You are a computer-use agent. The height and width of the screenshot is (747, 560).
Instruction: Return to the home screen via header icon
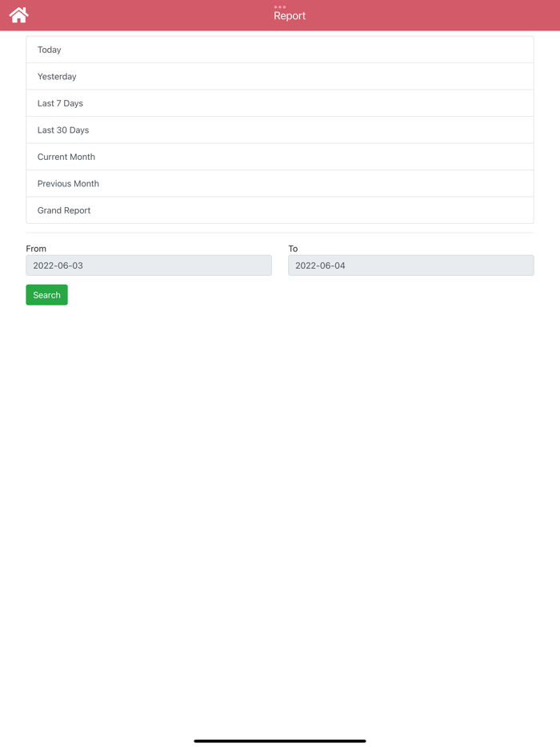(18, 14)
